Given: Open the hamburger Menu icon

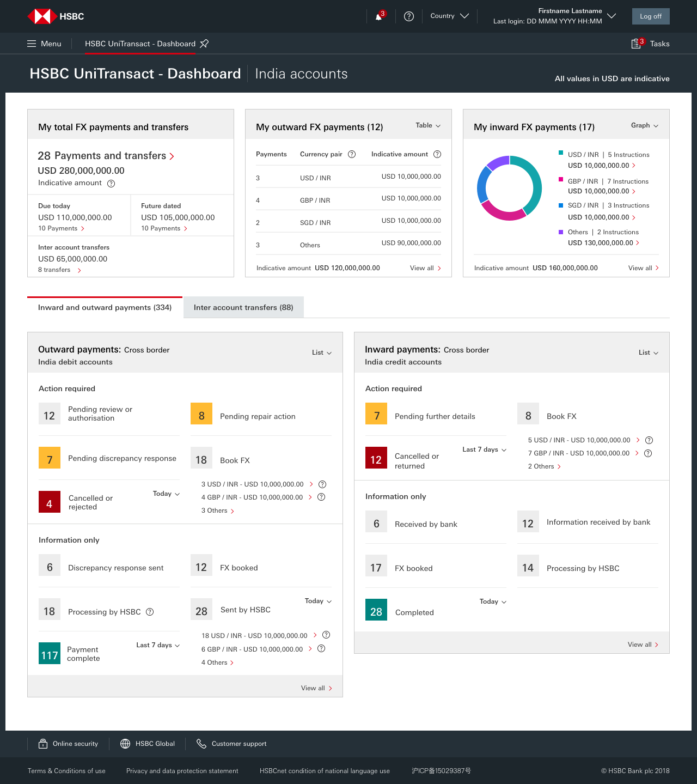Looking at the screenshot, I should tap(32, 44).
